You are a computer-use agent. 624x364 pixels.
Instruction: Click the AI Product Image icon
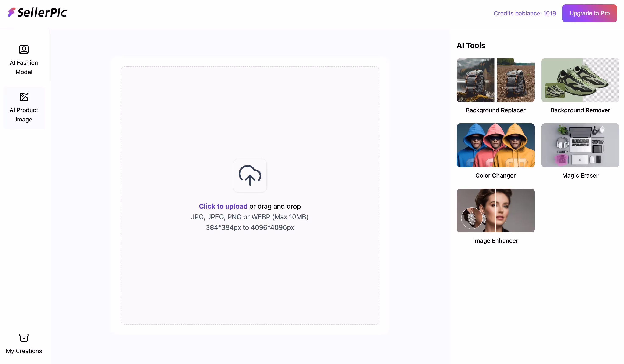(24, 97)
